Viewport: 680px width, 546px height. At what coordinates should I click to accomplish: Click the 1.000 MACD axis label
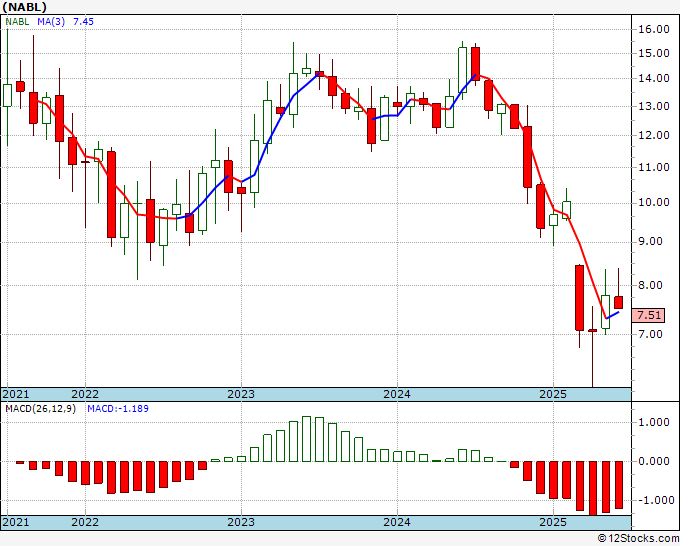click(x=654, y=422)
